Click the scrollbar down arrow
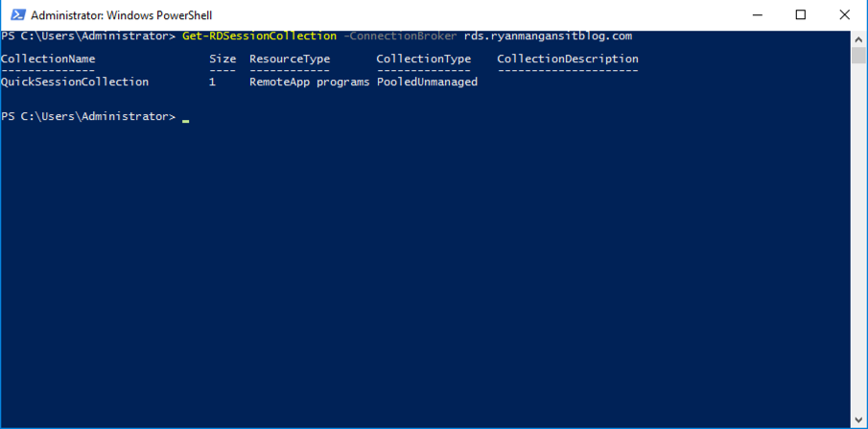Image resolution: width=868 pixels, height=429 pixels. click(x=858, y=418)
